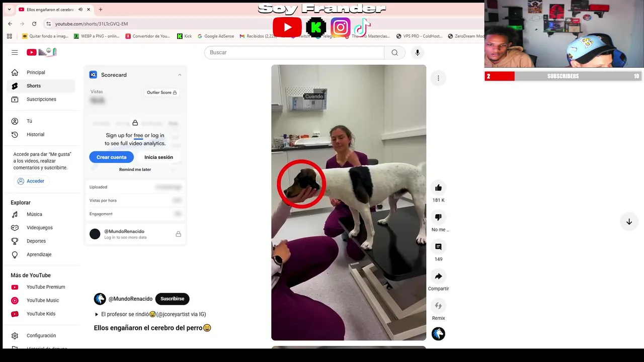
Task: Open Aprendizaje under Explorar
Action: coord(42,254)
